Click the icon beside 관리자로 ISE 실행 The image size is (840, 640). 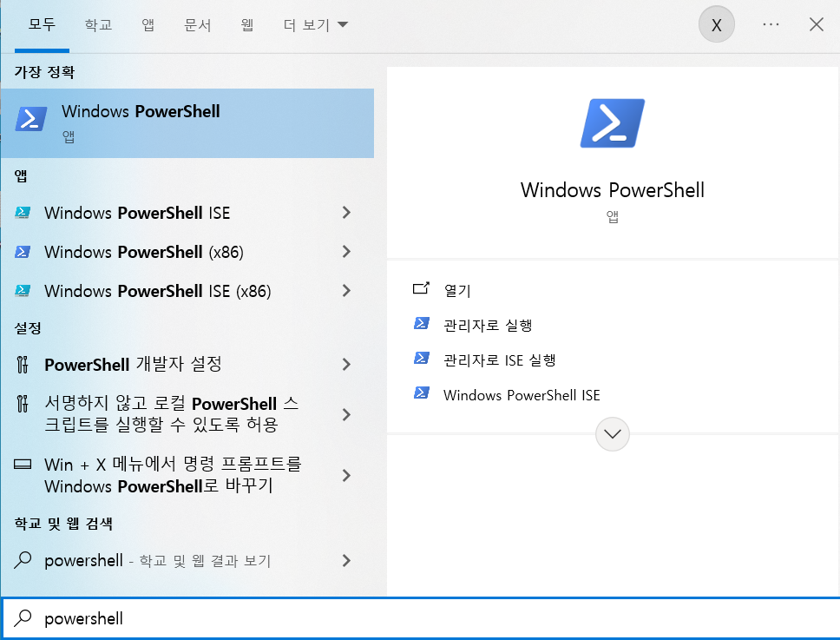click(x=422, y=358)
